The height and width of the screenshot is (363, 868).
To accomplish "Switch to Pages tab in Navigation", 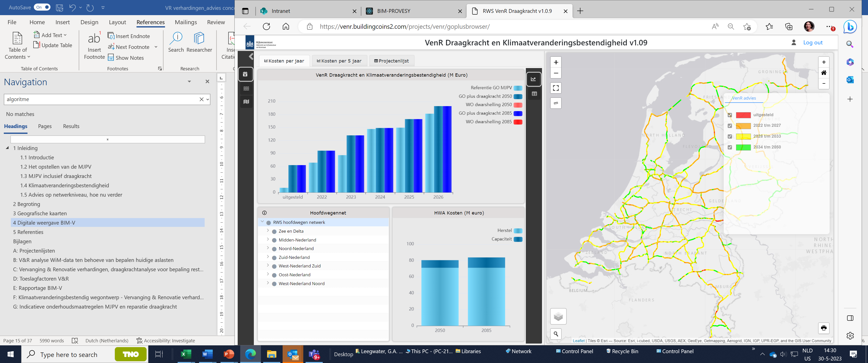I will (x=45, y=126).
